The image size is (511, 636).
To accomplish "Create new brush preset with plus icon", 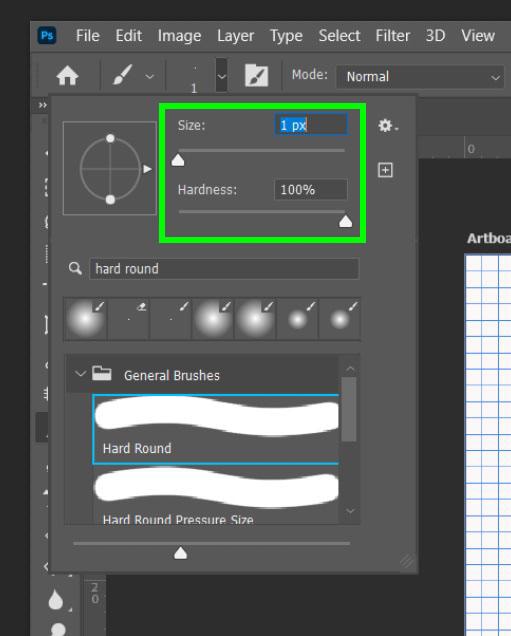I will coord(385,170).
